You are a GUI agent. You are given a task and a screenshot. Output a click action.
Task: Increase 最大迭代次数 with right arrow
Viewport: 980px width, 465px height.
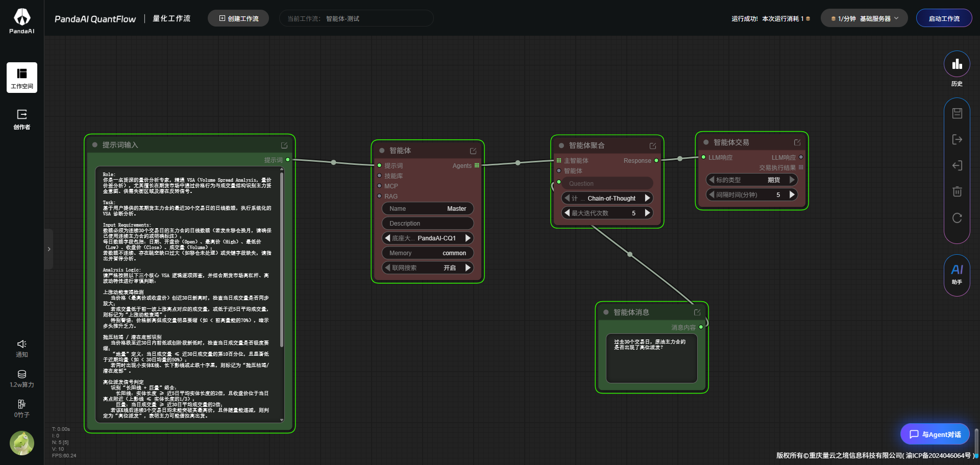pyautogui.click(x=647, y=213)
